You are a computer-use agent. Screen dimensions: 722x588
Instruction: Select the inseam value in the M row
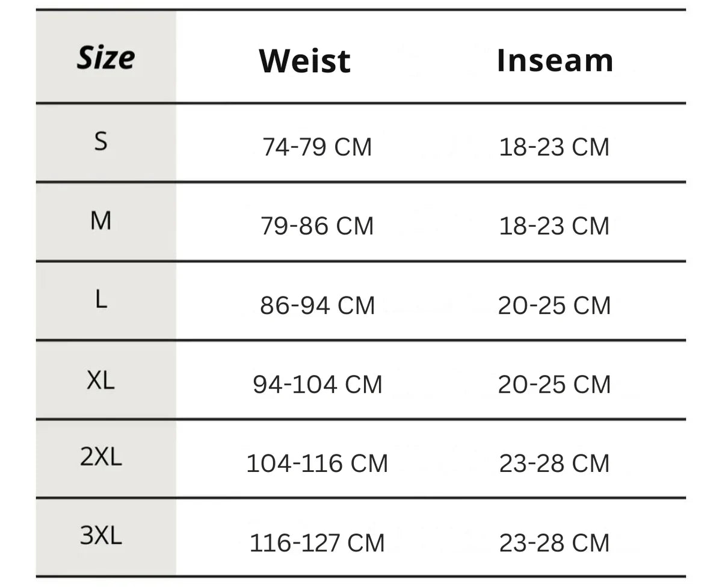[554, 226]
